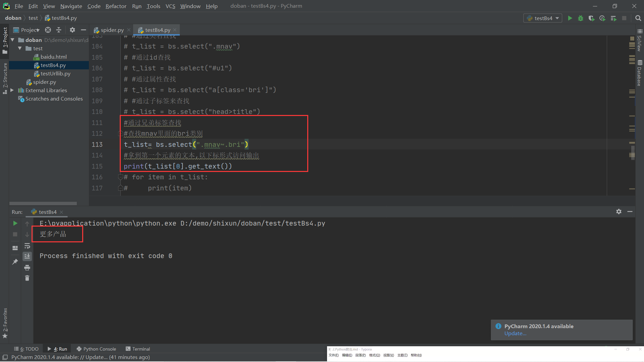The height and width of the screenshot is (362, 644).
Task: Click the print icon in Run panel
Action: point(27,267)
